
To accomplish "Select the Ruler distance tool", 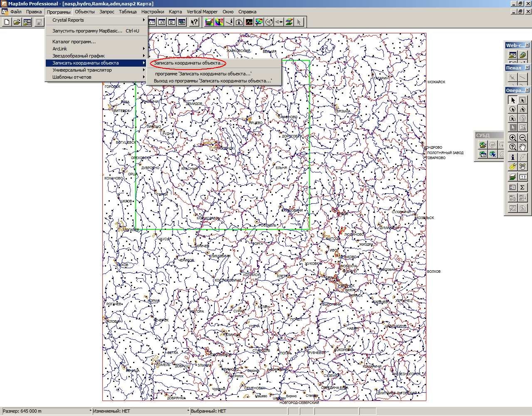I will pos(522,177).
